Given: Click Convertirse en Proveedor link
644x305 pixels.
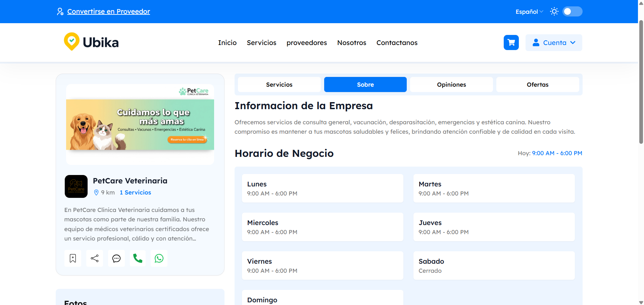Looking at the screenshot, I should (109, 11).
